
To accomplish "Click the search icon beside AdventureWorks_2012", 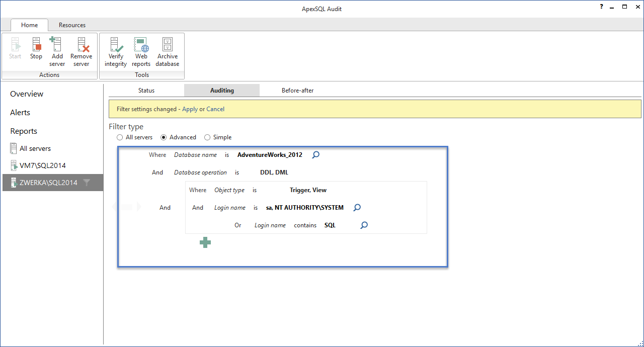I will point(316,155).
